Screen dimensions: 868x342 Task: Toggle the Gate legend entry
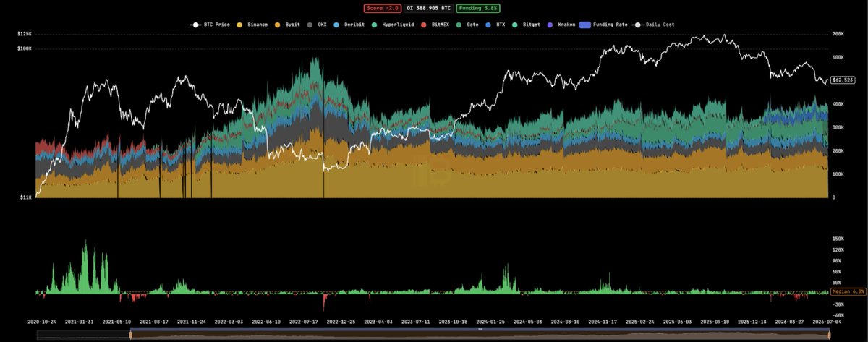point(467,25)
